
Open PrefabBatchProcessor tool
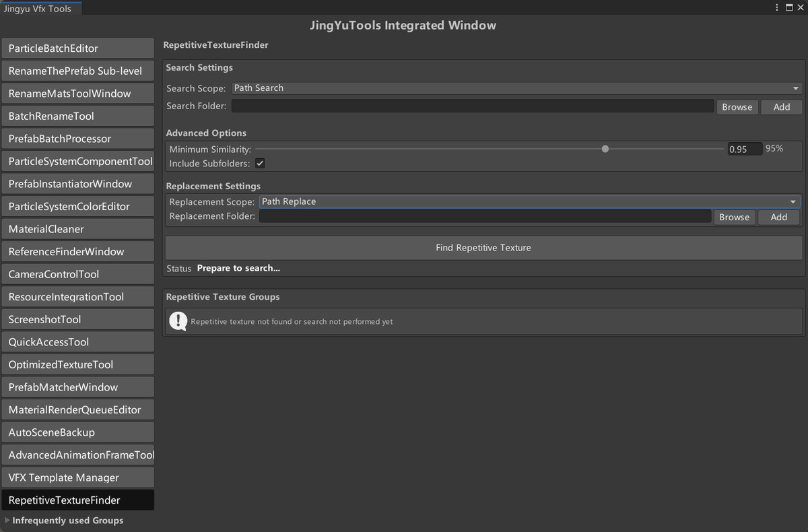tap(77, 139)
